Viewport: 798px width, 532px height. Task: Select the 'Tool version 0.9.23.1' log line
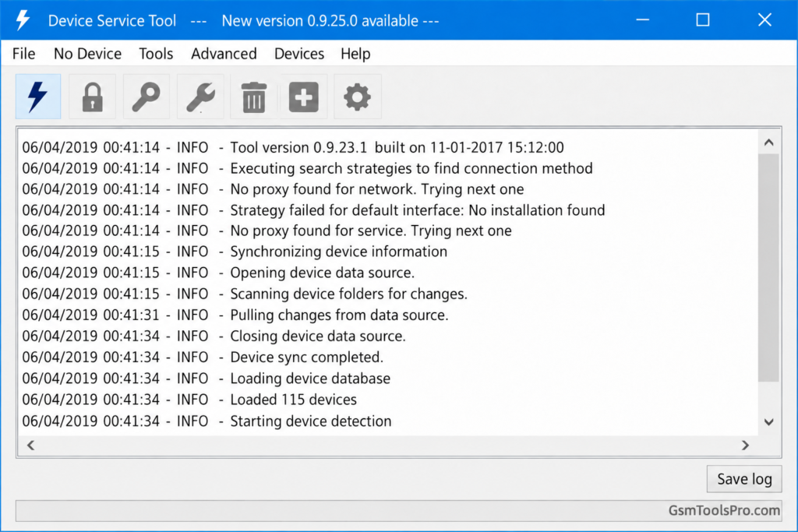click(293, 147)
